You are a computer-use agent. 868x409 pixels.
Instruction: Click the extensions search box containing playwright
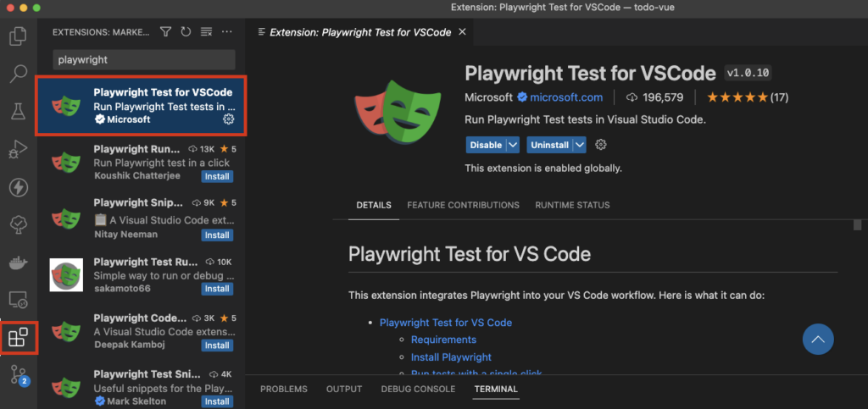tap(144, 59)
